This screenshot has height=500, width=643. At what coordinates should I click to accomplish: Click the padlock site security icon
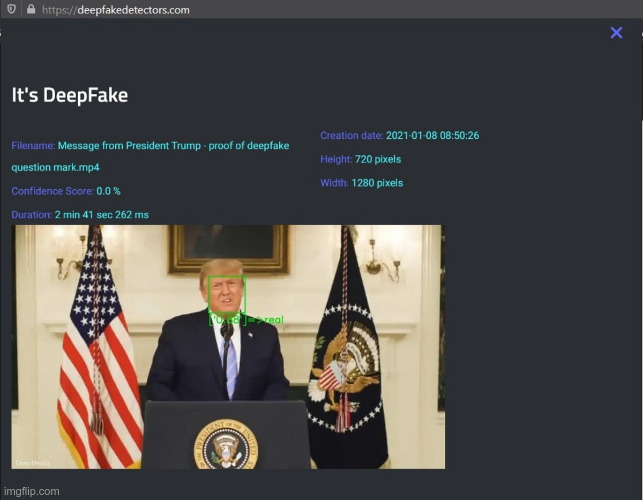(31, 9)
